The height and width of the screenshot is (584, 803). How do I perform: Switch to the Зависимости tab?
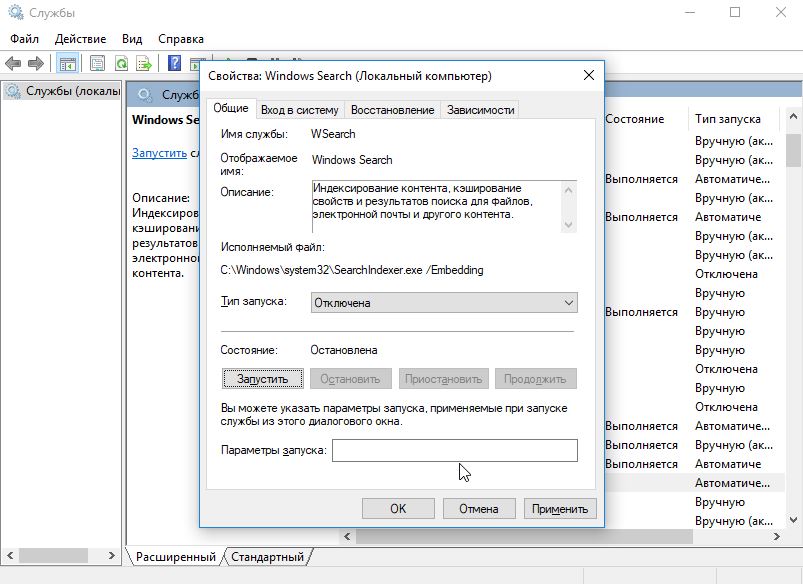pos(480,110)
